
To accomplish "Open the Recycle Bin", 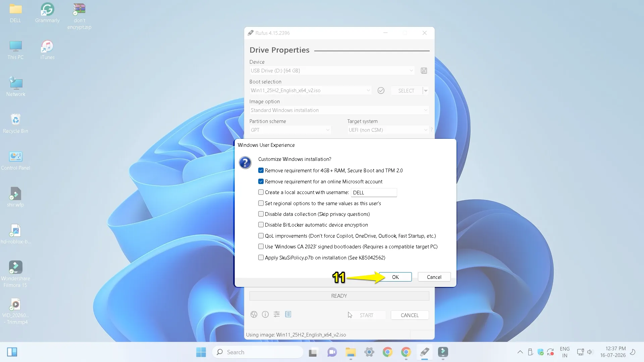I will coord(15,123).
